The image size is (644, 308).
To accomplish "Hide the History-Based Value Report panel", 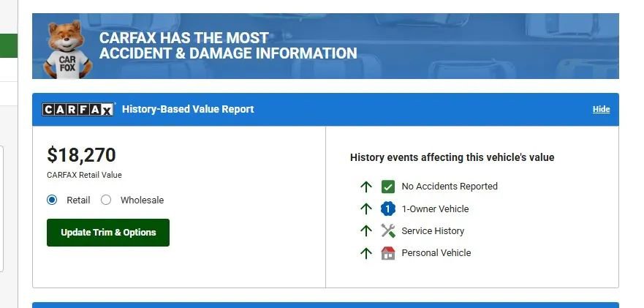I will pos(601,110).
